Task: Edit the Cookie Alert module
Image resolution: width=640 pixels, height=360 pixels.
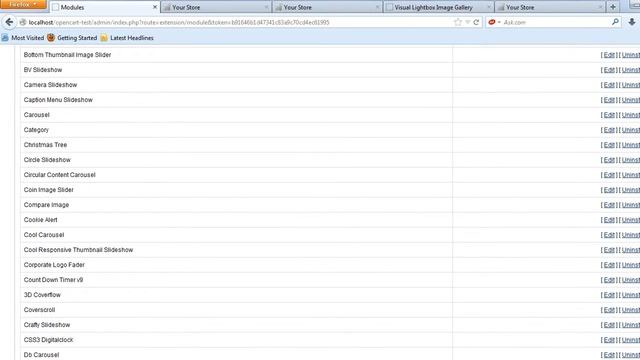Action: [609, 220]
